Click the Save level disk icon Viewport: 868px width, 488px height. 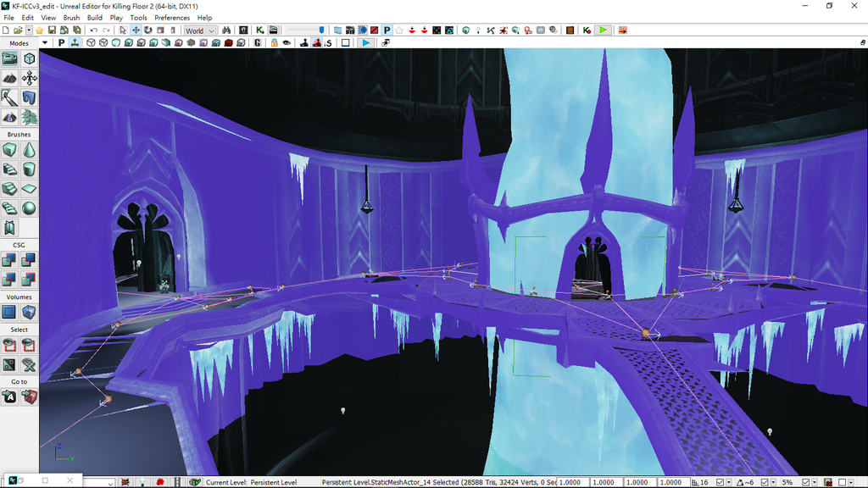pos(52,30)
